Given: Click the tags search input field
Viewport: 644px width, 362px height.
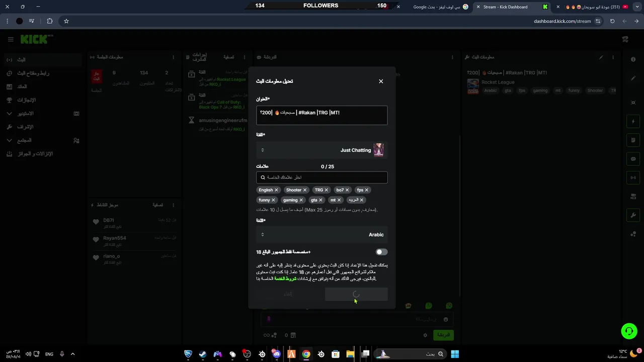Looking at the screenshot, I should 321,177.
